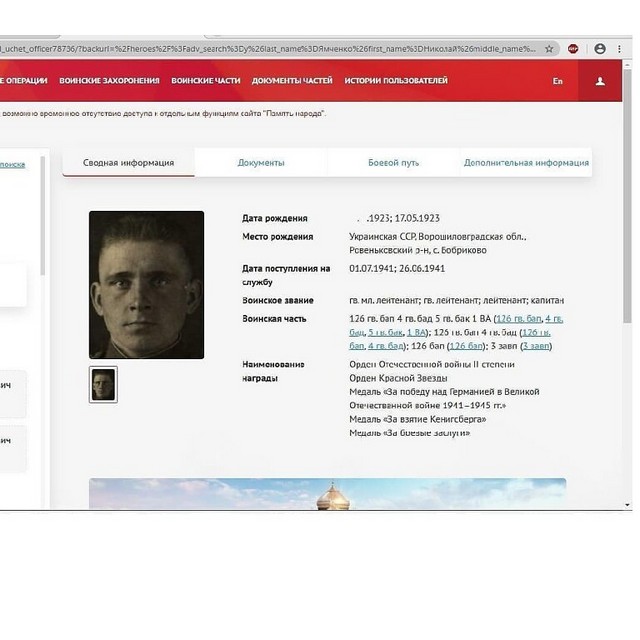Open the red ad-blocker extension icon
The height and width of the screenshot is (640, 640).
pyautogui.click(x=573, y=49)
